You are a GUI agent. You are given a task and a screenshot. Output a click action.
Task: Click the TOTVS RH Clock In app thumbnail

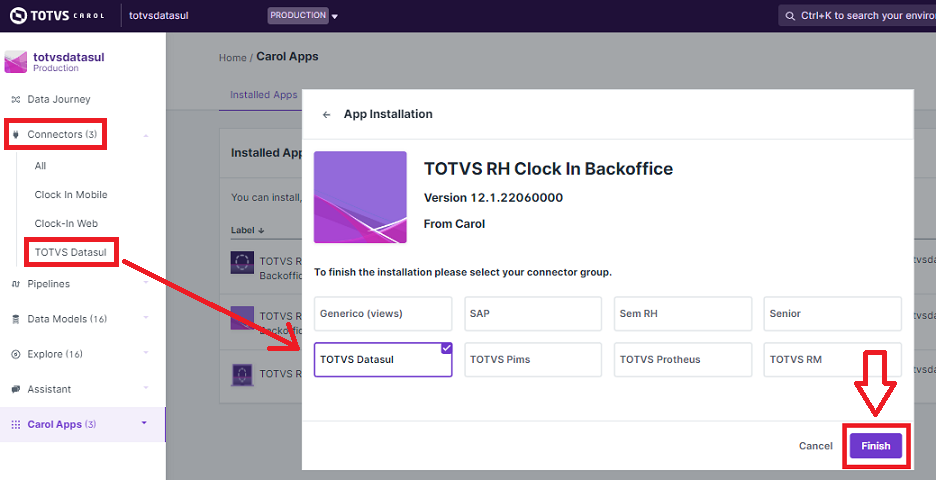pos(360,197)
